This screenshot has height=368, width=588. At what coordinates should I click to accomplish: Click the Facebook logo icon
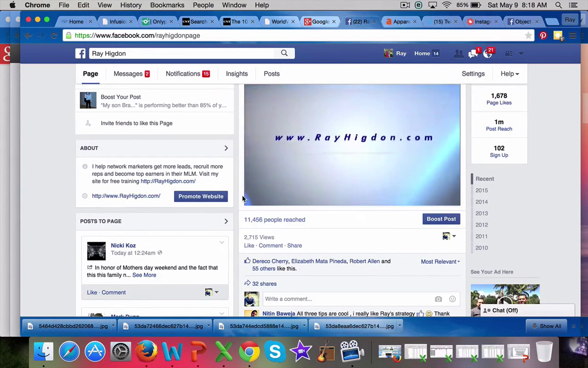point(80,53)
